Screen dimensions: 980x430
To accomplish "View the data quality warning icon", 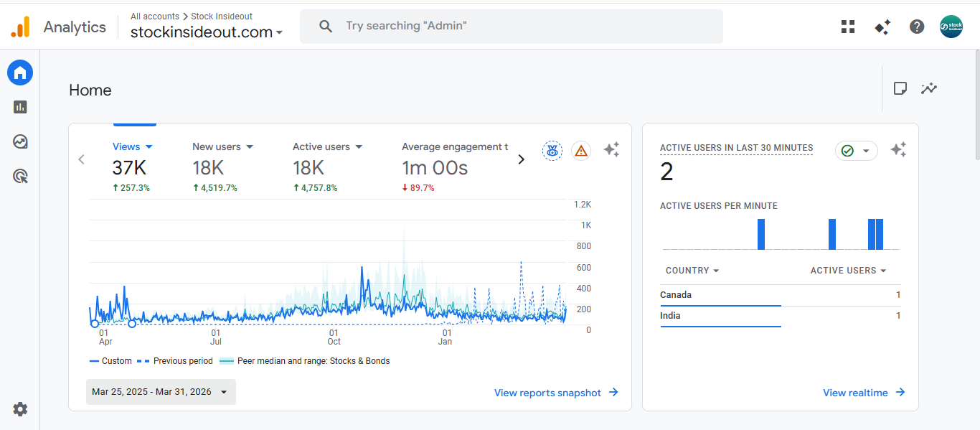I will pos(581,150).
